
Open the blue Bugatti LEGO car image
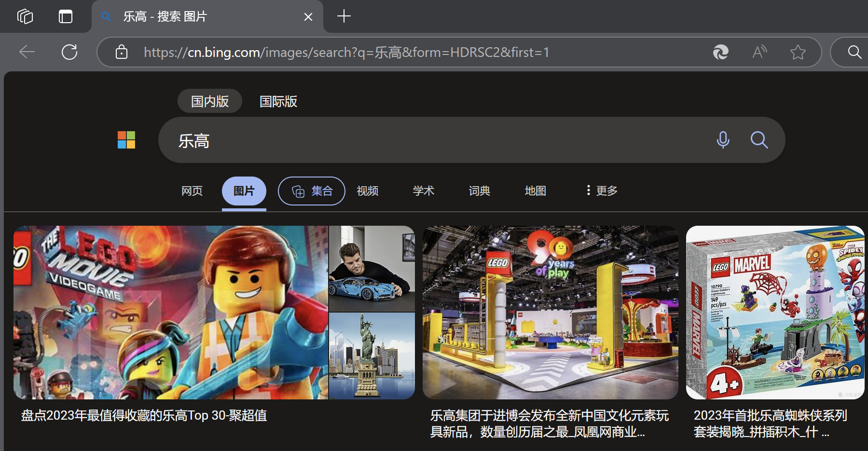372,269
